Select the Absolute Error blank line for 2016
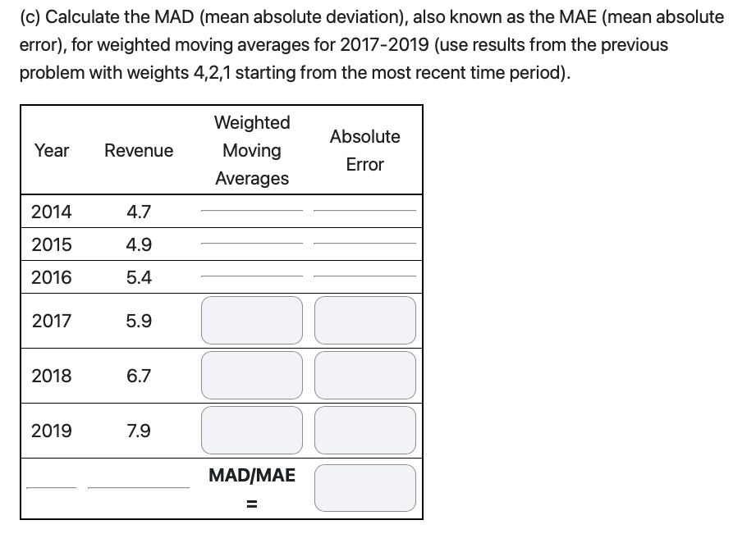756x543 pixels. click(x=365, y=278)
